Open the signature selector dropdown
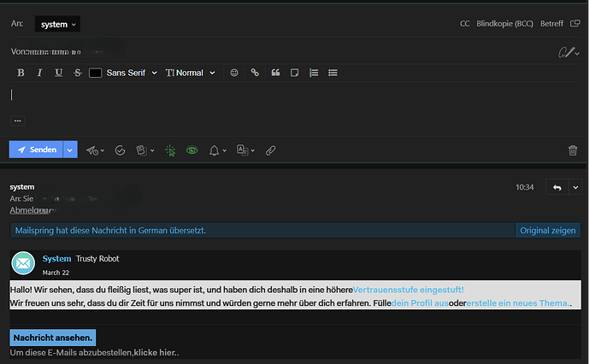Image resolution: width=590 pixels, height=364 pixels. coord(565,52)
